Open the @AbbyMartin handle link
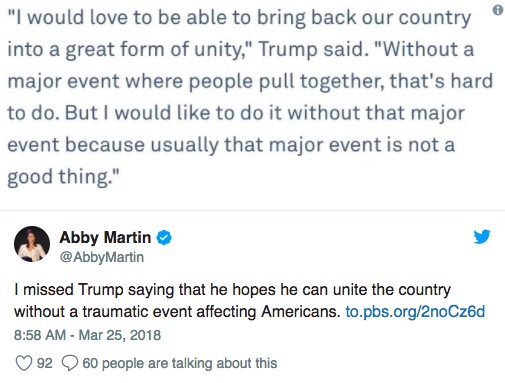The image size is (505, 383). coord(102,257)
